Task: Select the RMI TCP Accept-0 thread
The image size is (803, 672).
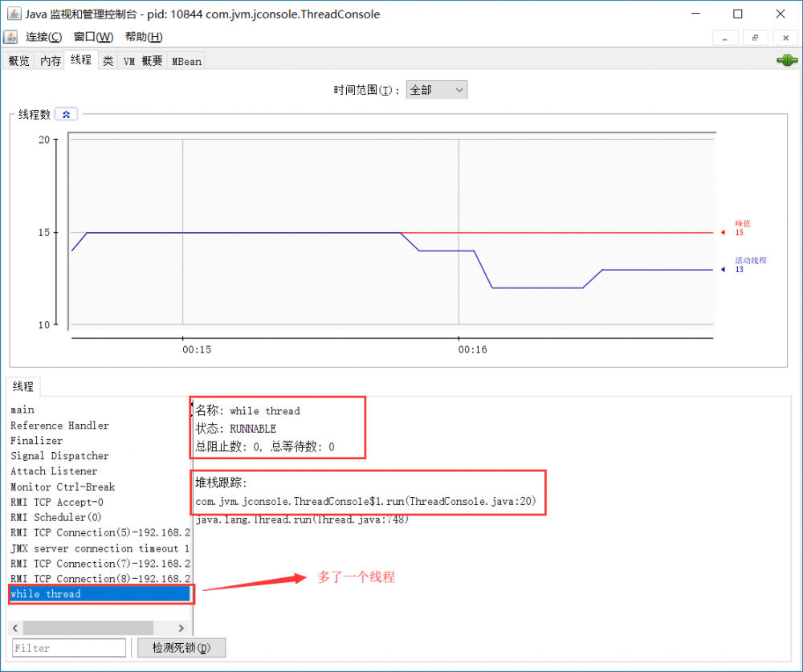Action: (x=100, y=502)
